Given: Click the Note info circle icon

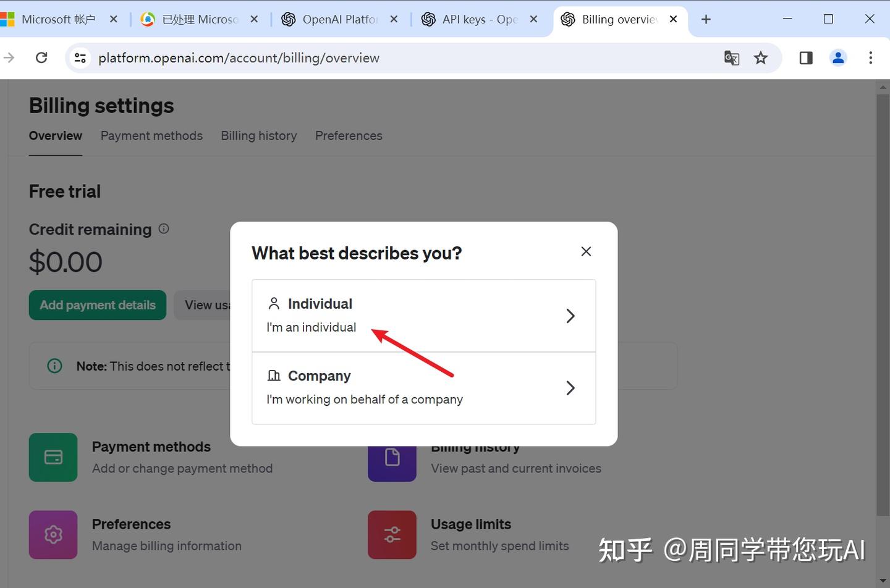Looking at the screenshot, I should pos(55,366).
